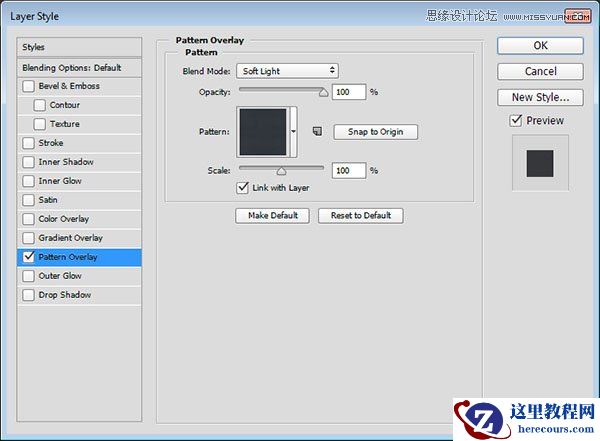Click the Make Default button
This screenshot has height=441, width=600.
click(x=272, y=216)
